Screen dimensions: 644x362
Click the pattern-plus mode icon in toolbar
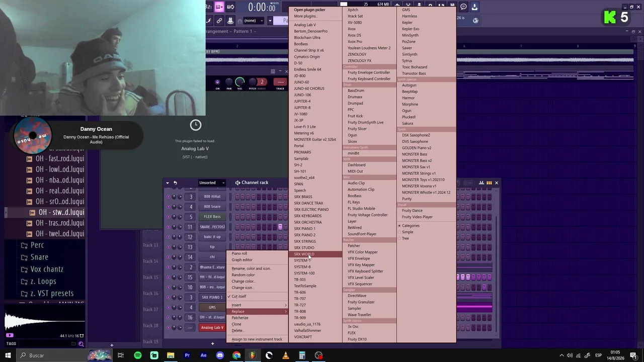[x=219, y=7]
